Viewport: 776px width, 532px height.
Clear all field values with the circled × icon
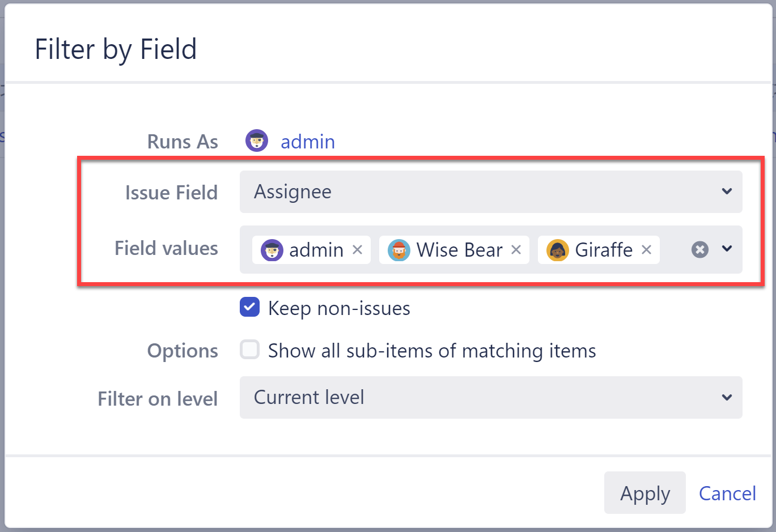click(700, 249)
